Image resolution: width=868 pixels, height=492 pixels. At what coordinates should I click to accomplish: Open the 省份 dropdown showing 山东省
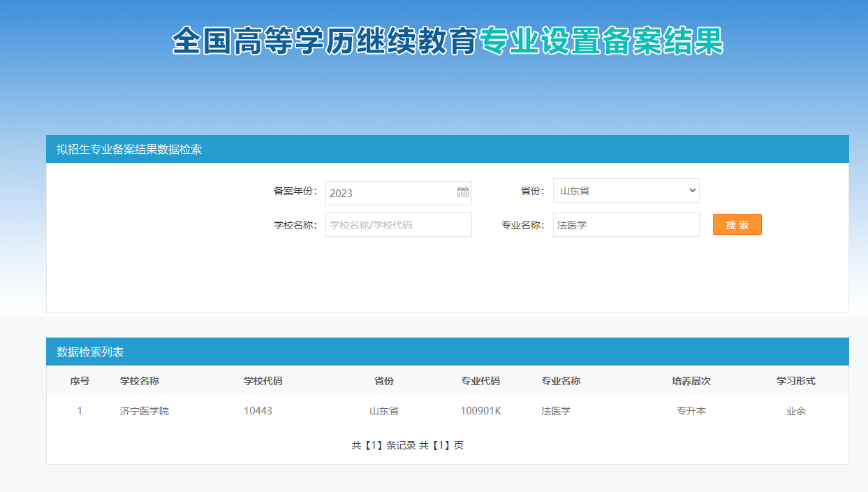click(x=626, y=190)
